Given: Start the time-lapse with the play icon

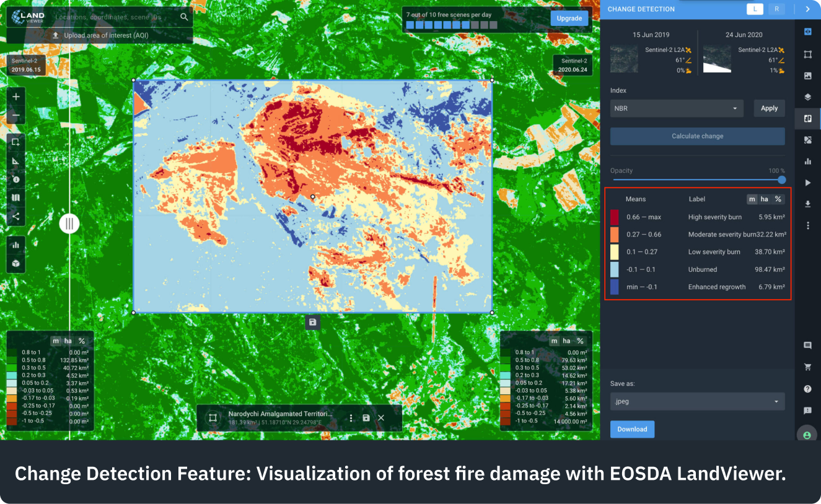Looking at the screenshot, I should pos(808,183).
